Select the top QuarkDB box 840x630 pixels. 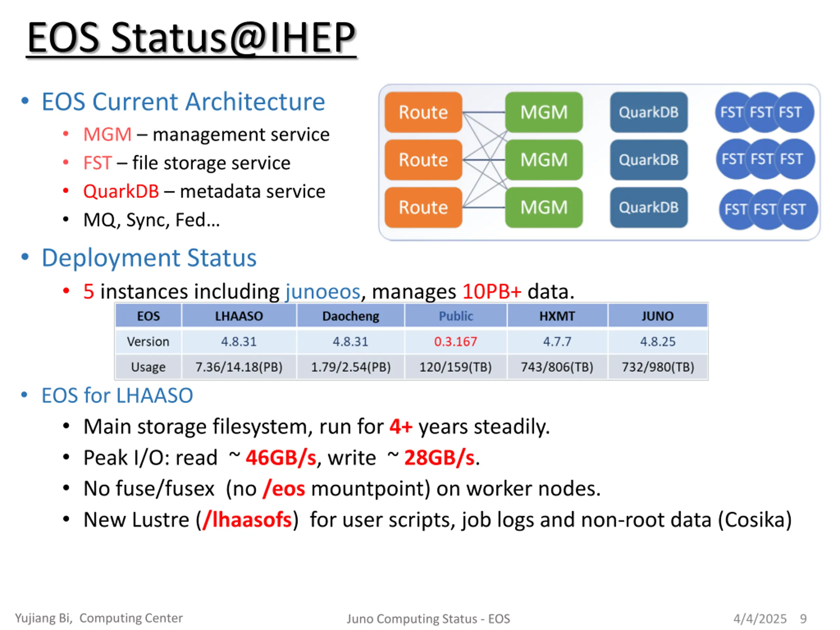tap(649, 113)
